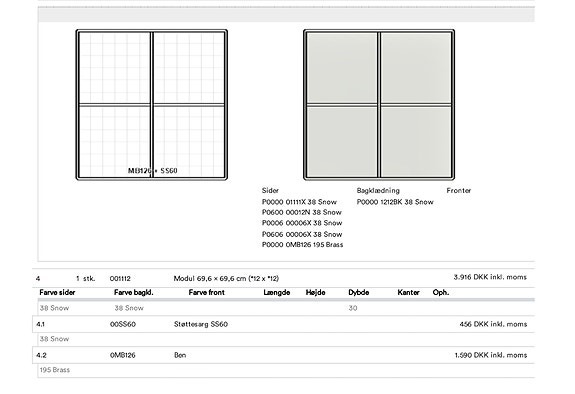Select the 'MB126 + SS60' drawing label
Viewport: 575px width, 394px height.
tap(153, 171)
